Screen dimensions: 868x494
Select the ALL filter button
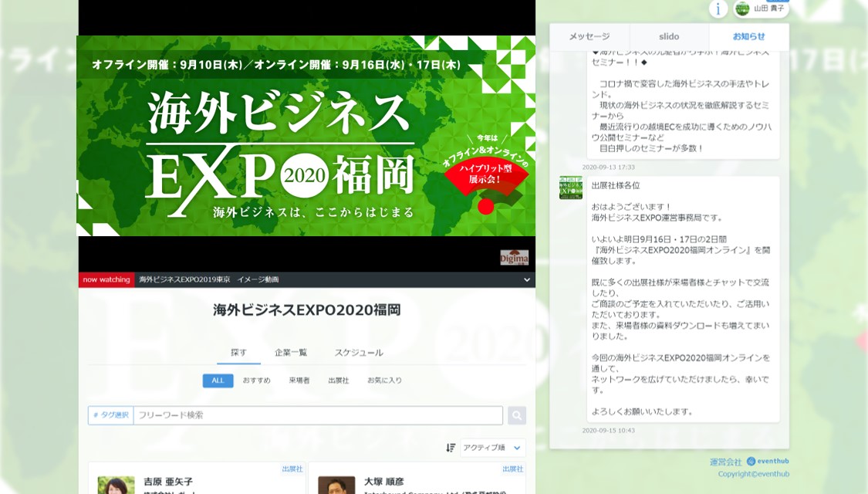[218, 381]
